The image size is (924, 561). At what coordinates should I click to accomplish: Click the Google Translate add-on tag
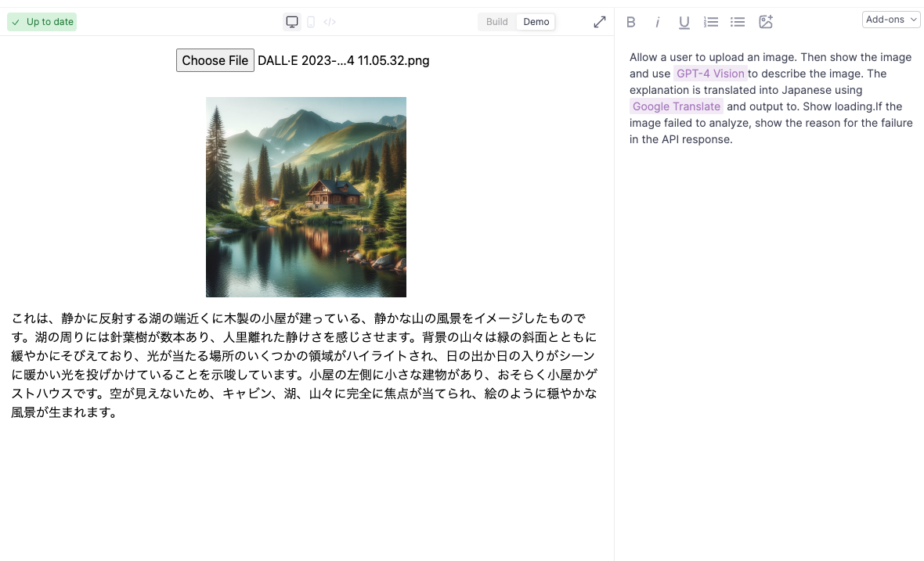click(677, 106)
